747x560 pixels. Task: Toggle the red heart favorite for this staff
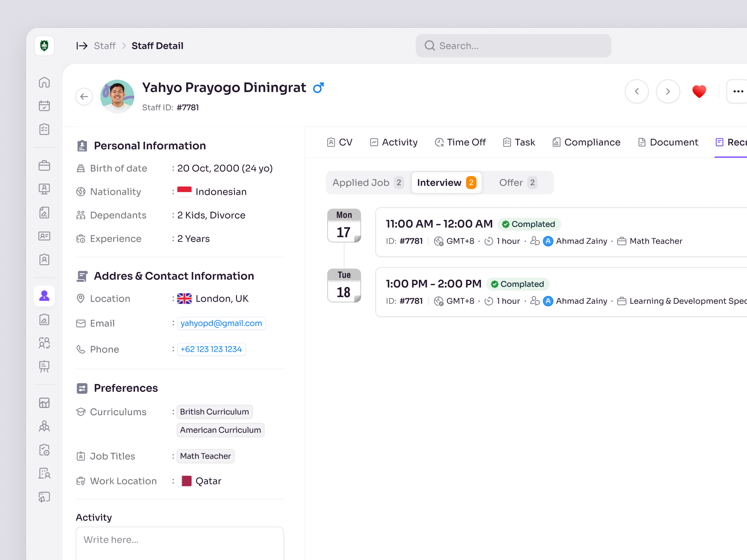click(699, 91)
